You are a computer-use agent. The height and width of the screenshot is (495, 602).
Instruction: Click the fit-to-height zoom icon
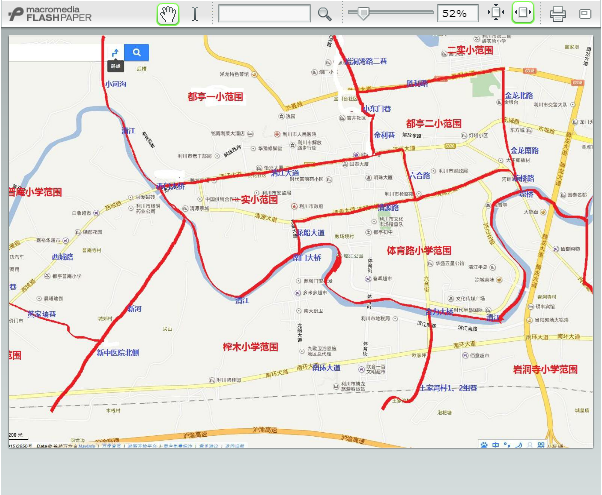click(495, 14)
